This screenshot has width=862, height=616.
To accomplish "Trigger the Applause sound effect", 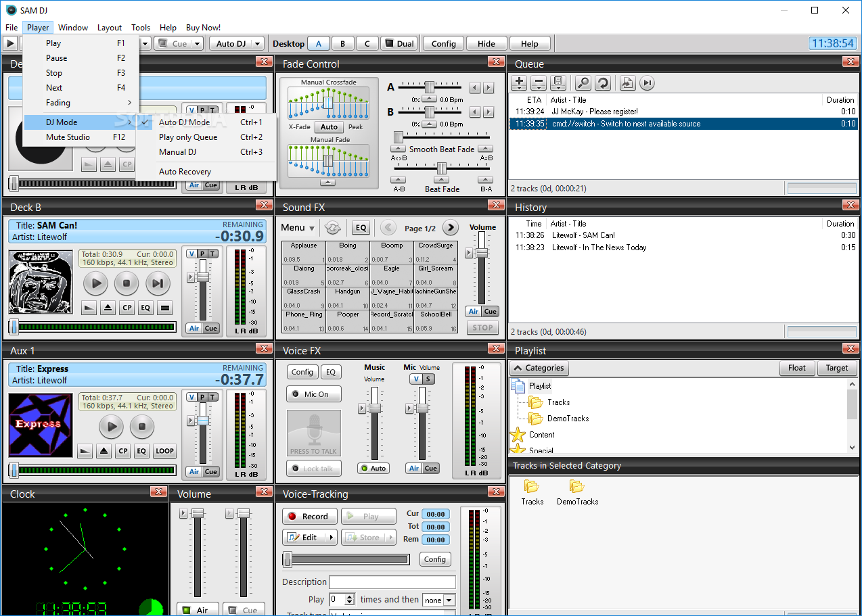I will 304,252.
